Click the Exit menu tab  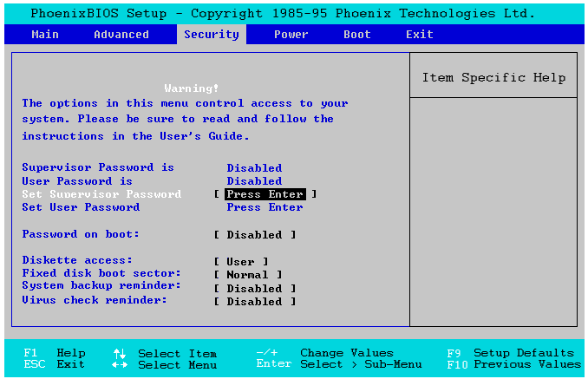click(420, 35)
